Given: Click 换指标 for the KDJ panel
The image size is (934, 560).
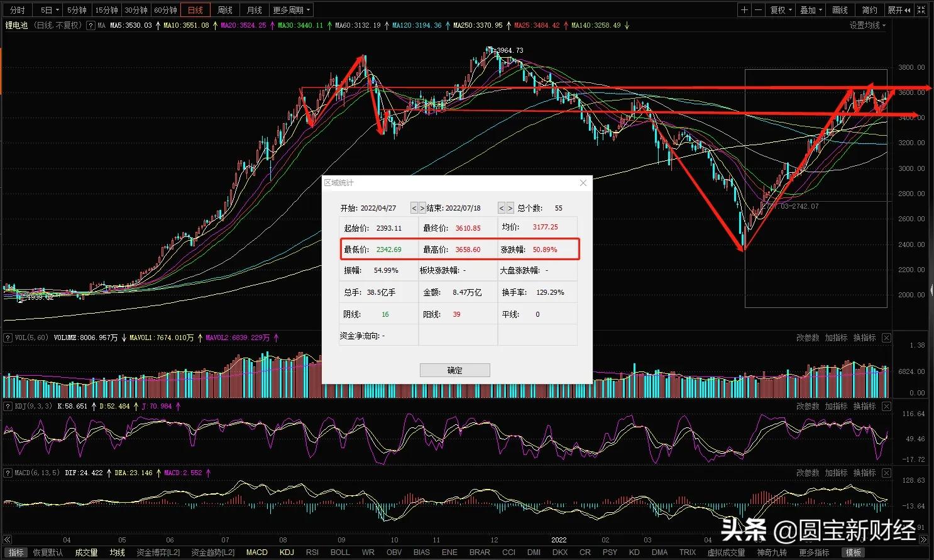Looking at the screenshot, I should coord(864,407).
